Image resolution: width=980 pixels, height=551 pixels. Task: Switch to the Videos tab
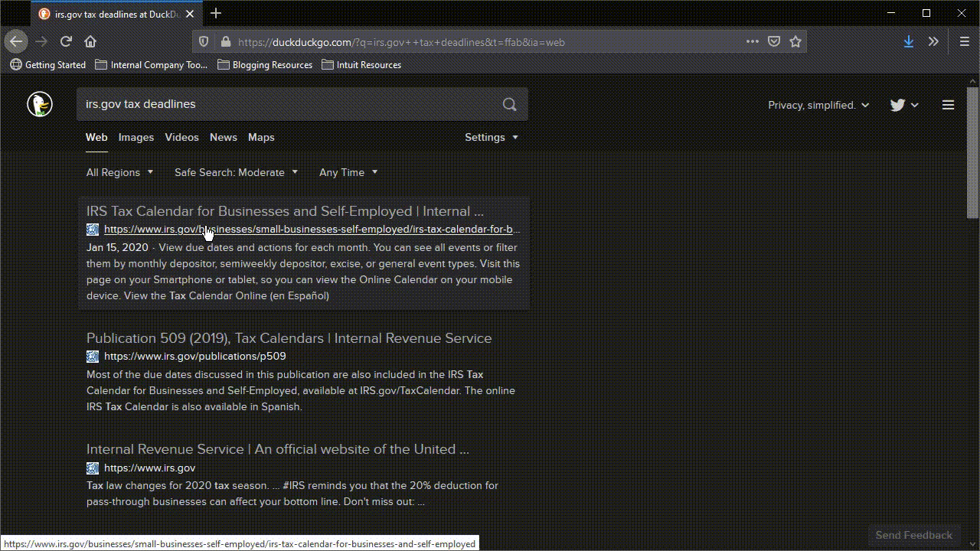(x=181, y=137)
